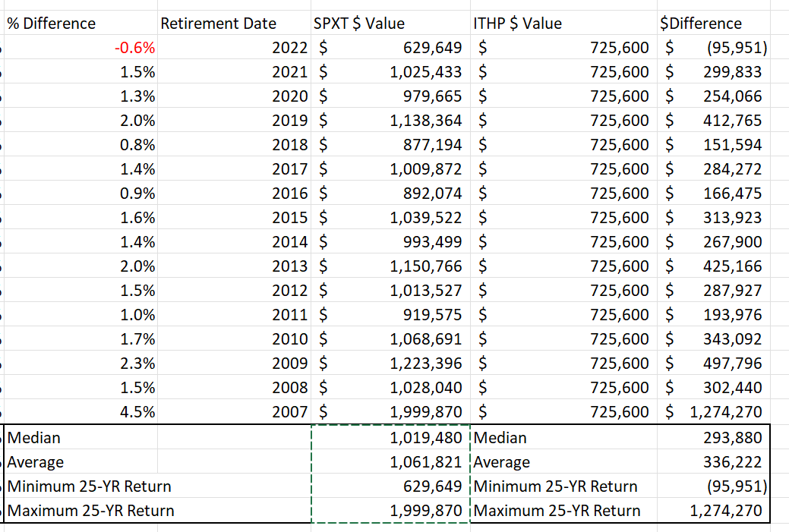Image resolution: width=789 pixels, height=532 pixels.
Task: Click difference value 284,272
Action: 714,169
